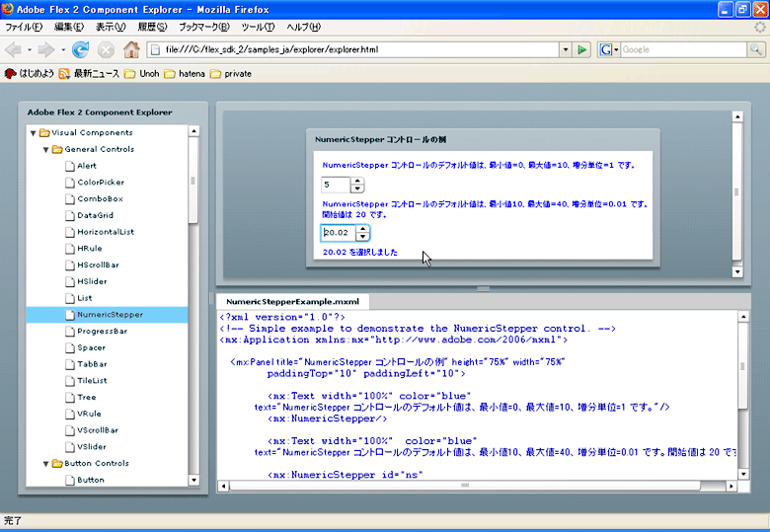Decrement the stepper showing 20.02
Image resolution: width=770 pixels, height=532 pixels.
363,237
